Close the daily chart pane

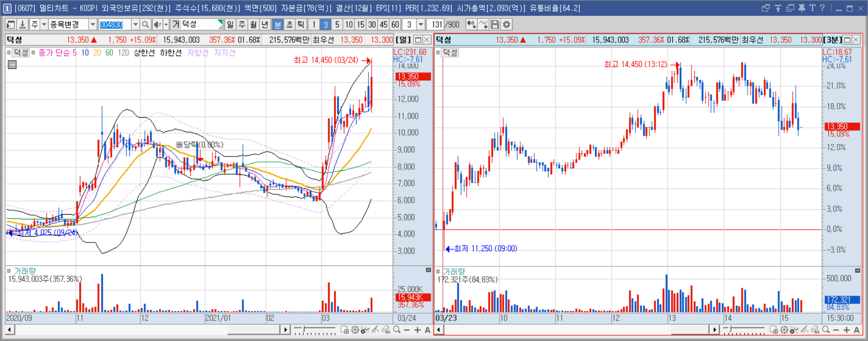[427, 40]
